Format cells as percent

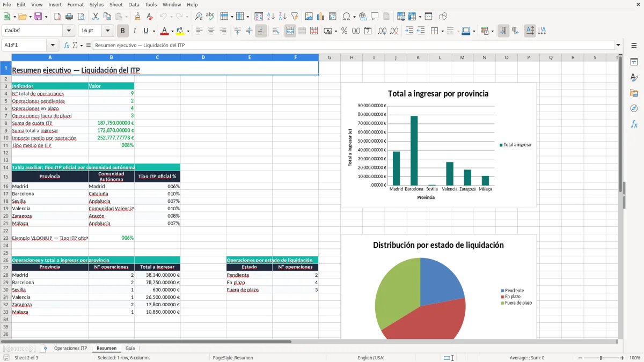345,31
